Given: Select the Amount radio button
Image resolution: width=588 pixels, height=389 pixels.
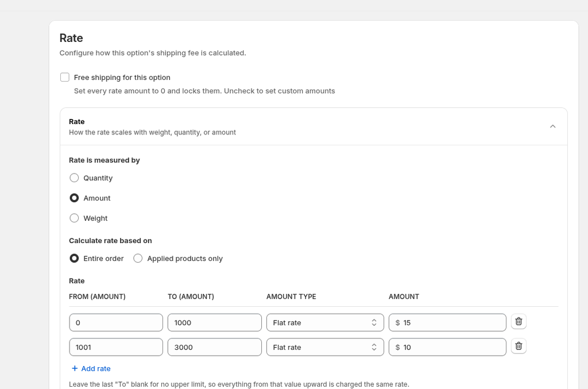Looking at the screenshot, I should [x=74, y=198].
